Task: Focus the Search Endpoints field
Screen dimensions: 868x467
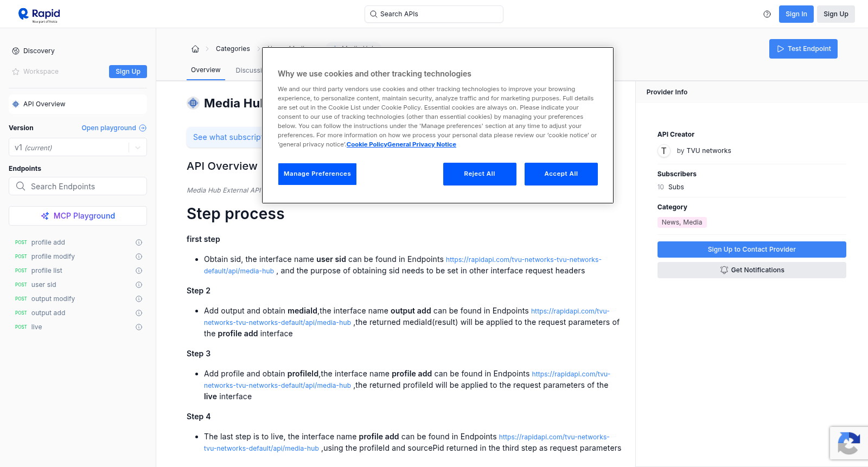Action: pyautogui.click(x=78, y=186)
